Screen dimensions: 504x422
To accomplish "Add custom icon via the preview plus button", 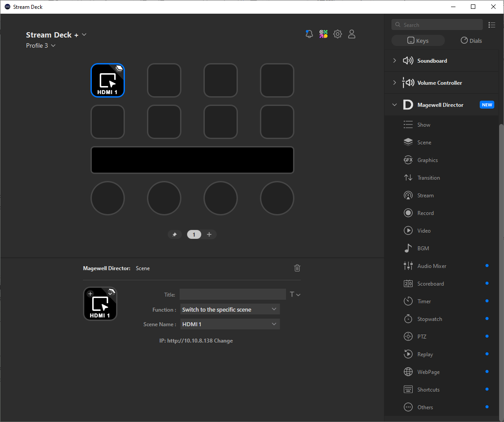I will coord(90,294).
